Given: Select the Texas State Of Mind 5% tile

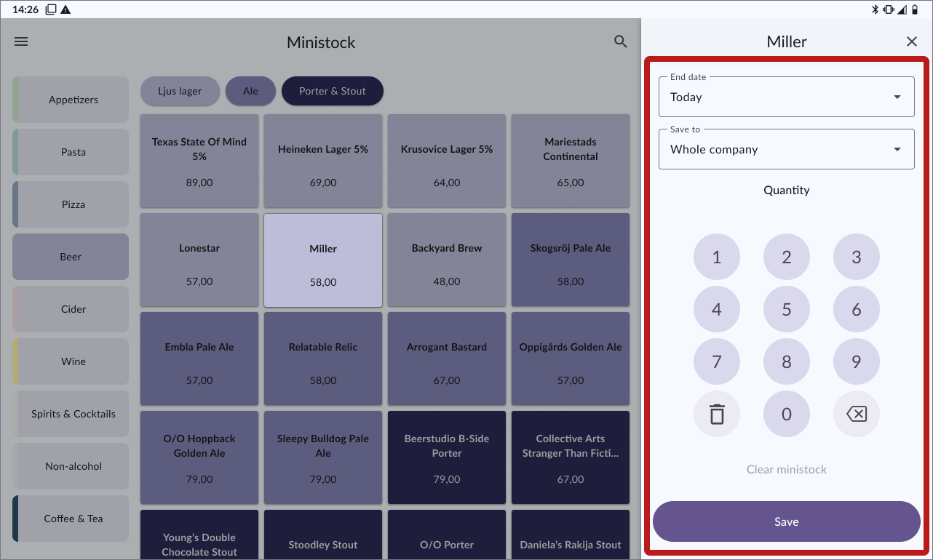Looking at the screenshot, I should pos(199,161).
